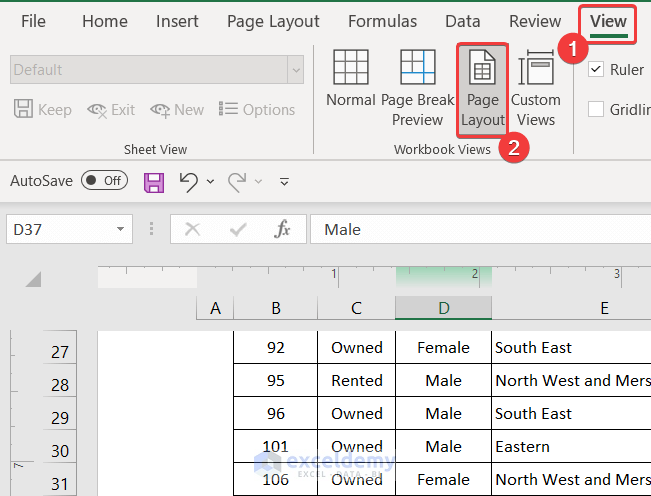651x496 pixels.
Task: Open the Formulas tab
Action: click(382, 21)
